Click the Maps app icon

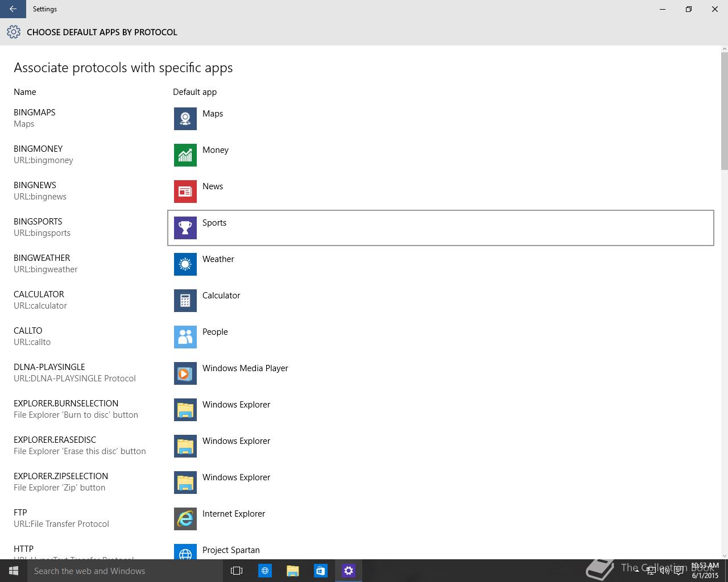[185, 119]
